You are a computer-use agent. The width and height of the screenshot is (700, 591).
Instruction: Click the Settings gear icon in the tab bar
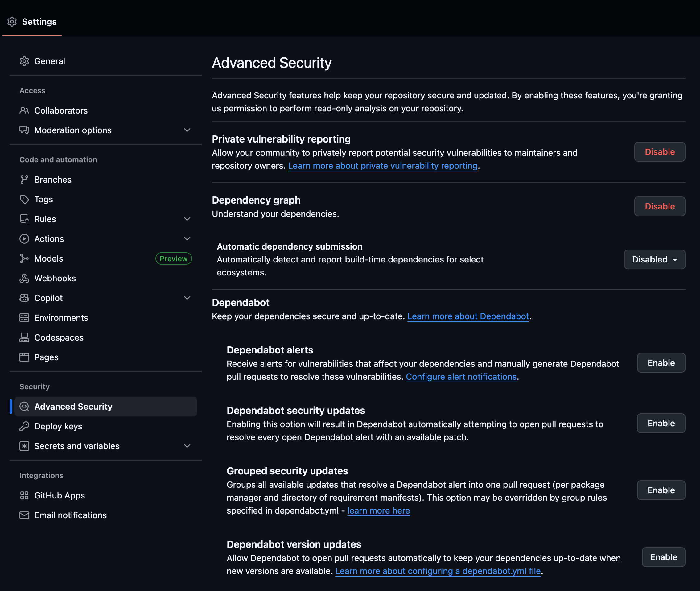[12, 22]
